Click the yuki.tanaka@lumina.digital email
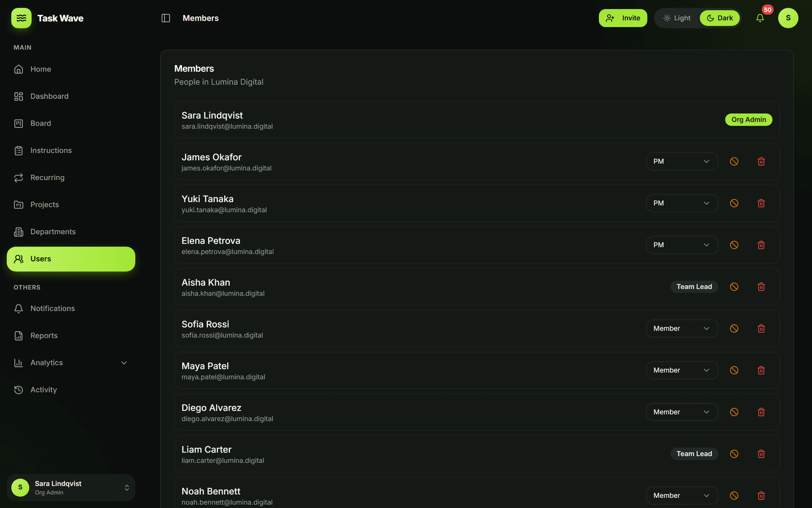The image size is (812, 508). pos(224,210)
